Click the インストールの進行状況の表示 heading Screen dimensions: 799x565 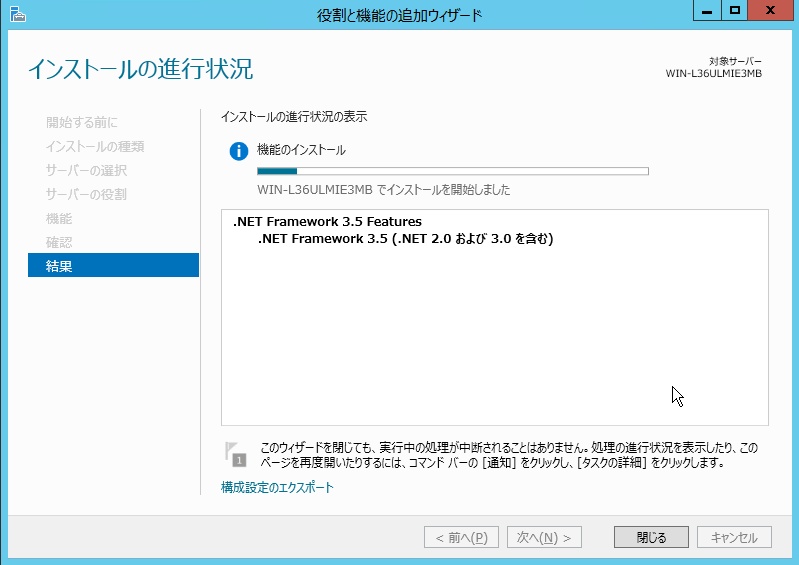pos(294,117)
